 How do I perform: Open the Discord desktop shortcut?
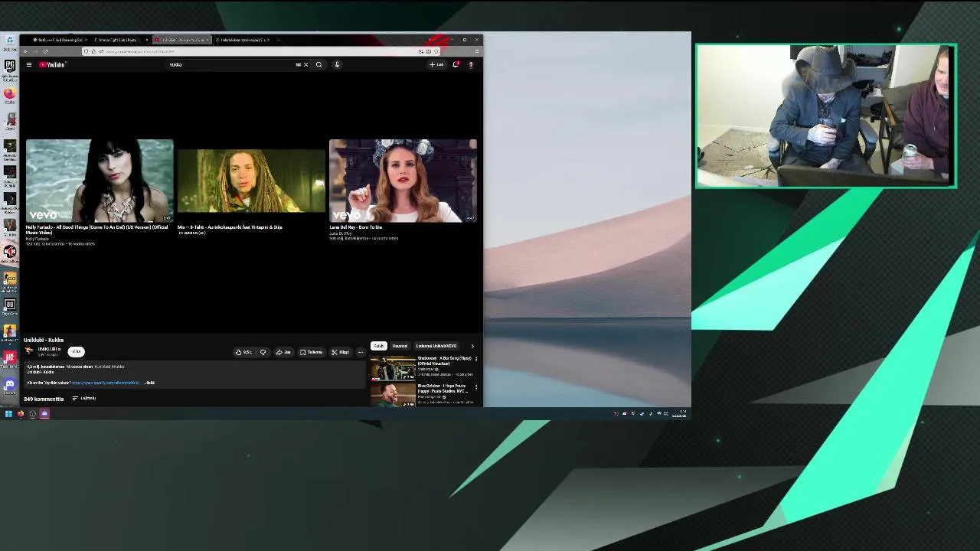click(x=9, y=385)
